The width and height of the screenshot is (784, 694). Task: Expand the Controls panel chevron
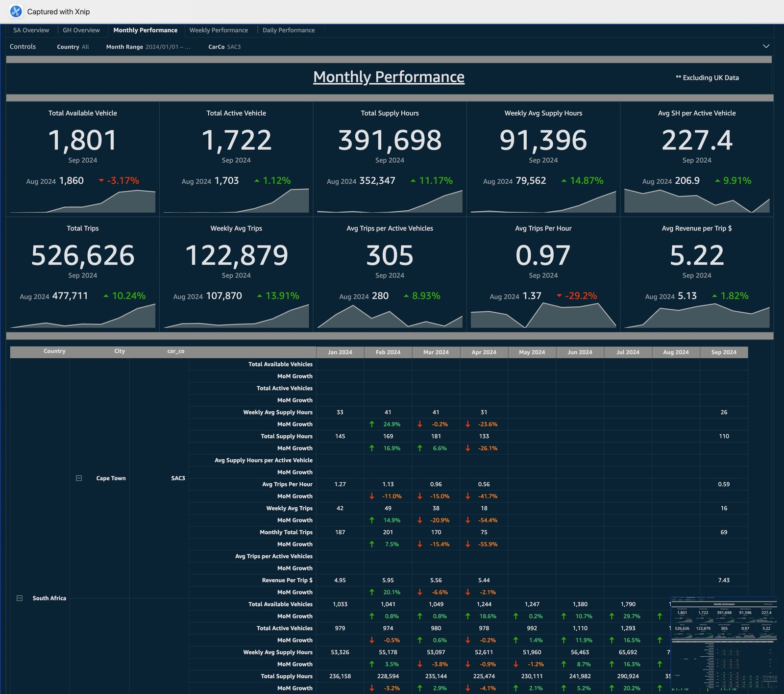click(x=766, y=46)
